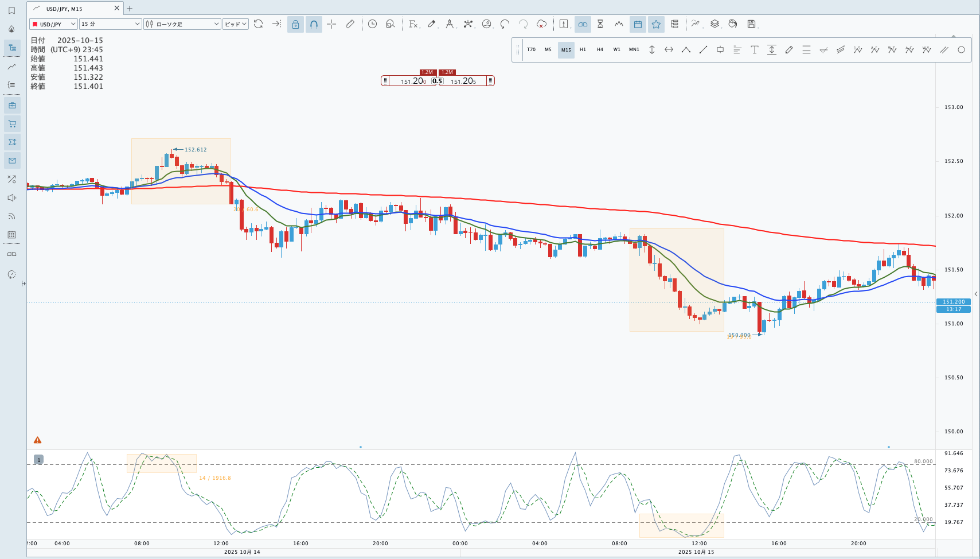The height and width of the screenshot is (559, 980).
Task: Expand the 15 分 timeframe dropdown
Action: (110, 24)
